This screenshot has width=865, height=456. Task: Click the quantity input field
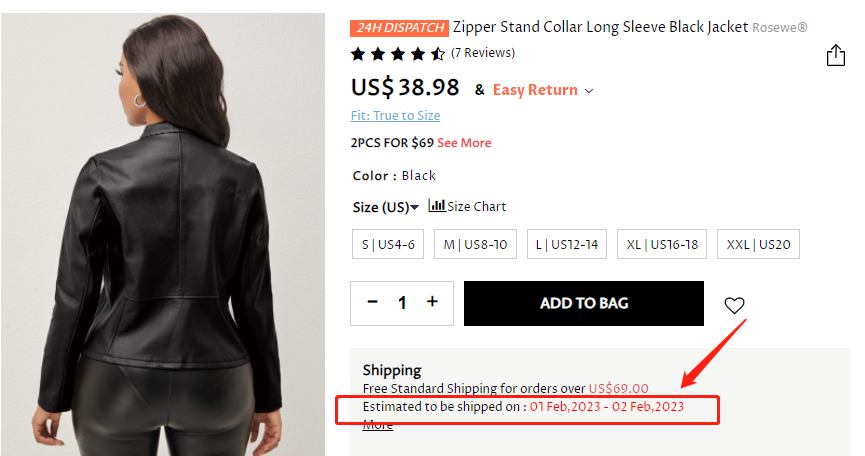click(x=402, y=302)
